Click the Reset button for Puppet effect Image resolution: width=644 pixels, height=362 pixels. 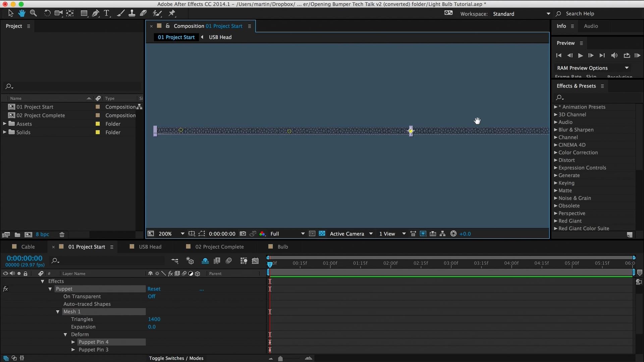(x=154, y=289)
